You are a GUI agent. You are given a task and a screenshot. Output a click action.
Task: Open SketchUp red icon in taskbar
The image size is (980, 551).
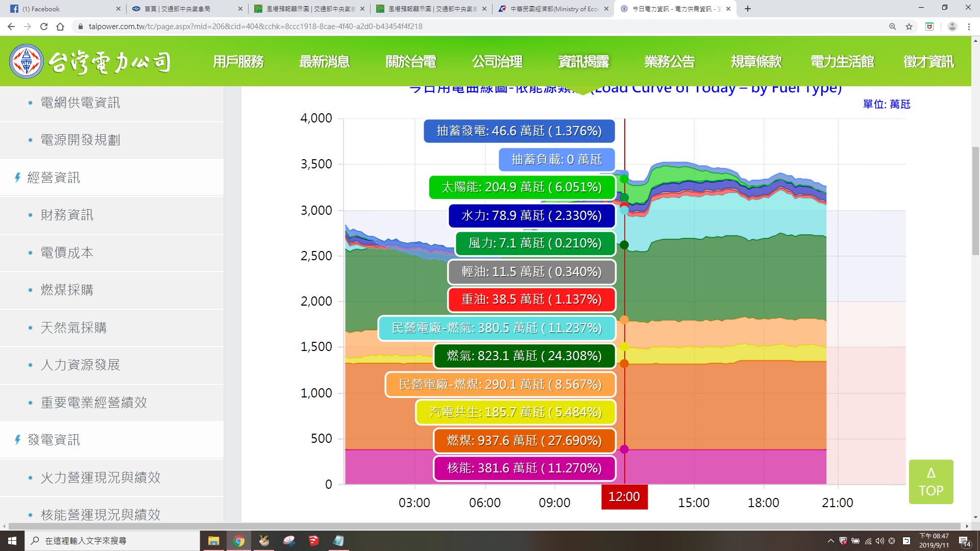[313, 541]
